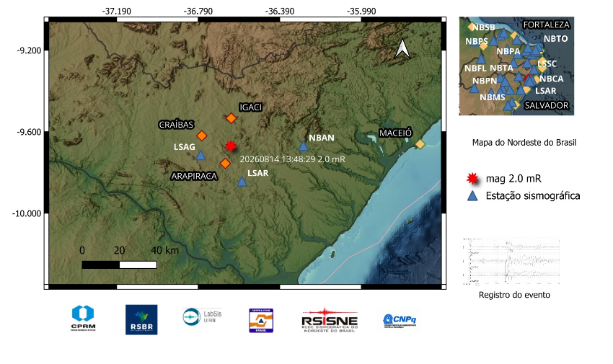
Task: Select the Arapiraca orange diamond marker
Action: [225, 163]
